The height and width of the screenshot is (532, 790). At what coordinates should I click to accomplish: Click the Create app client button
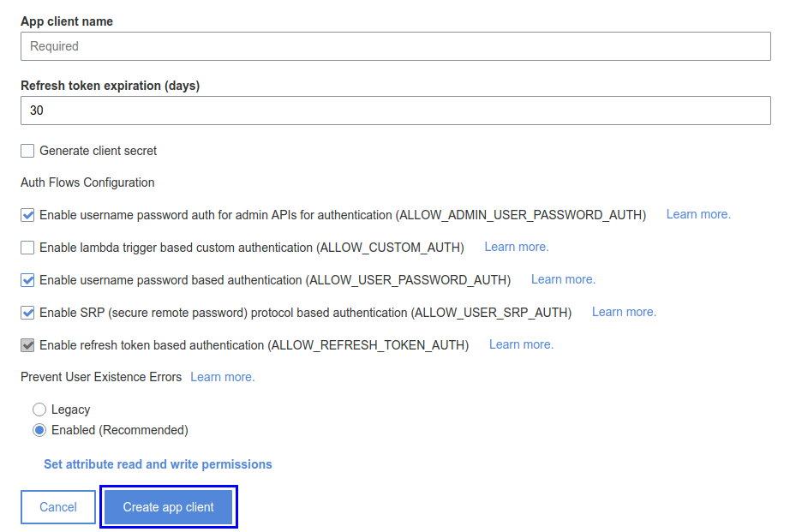click(169, 507)
